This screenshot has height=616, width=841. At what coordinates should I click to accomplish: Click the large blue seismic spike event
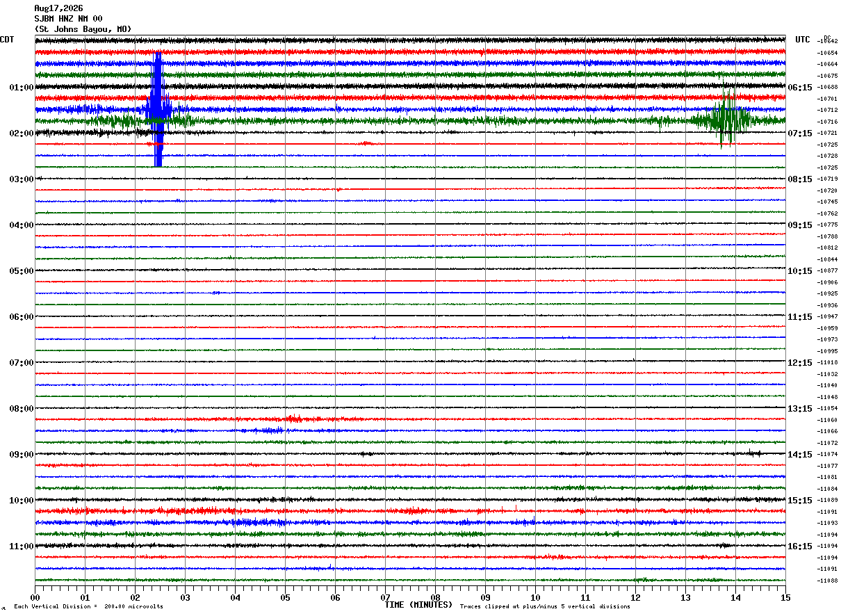pos(158,109)
